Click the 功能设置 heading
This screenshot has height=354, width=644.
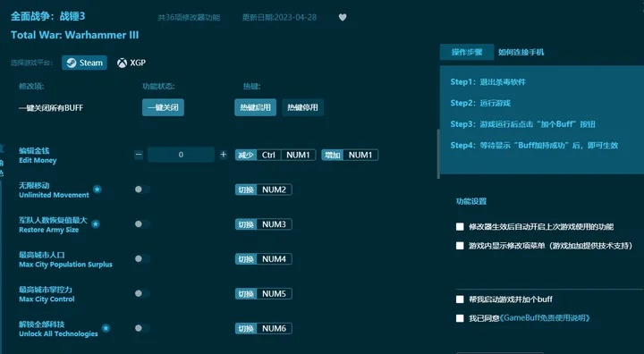coord(471,201)
